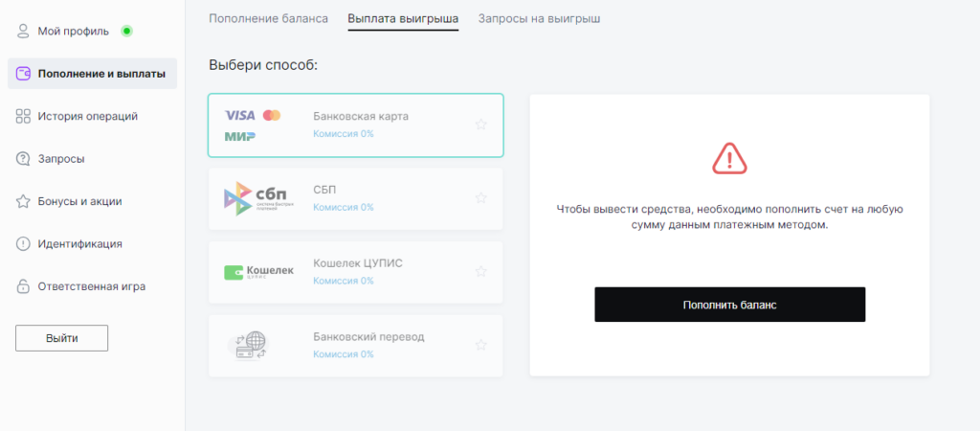Favorite Банковская карта with its star
The width and height of the screenshot is (980, 431).
pos(480,125)
